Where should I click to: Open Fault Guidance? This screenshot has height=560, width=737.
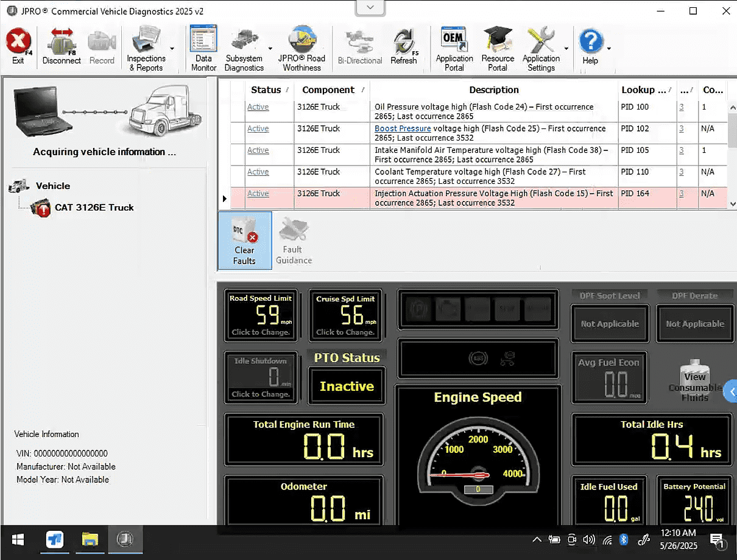coord(293,240)
